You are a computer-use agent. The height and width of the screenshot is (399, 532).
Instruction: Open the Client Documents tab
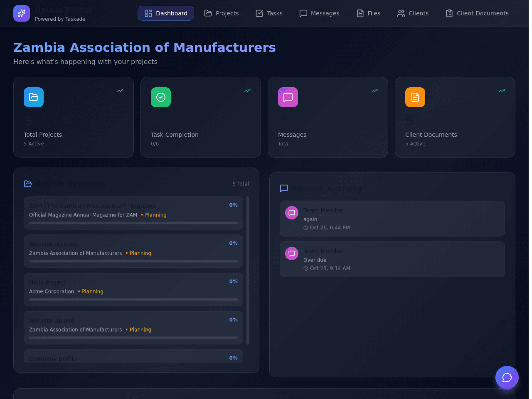click(x=477, y=13)
